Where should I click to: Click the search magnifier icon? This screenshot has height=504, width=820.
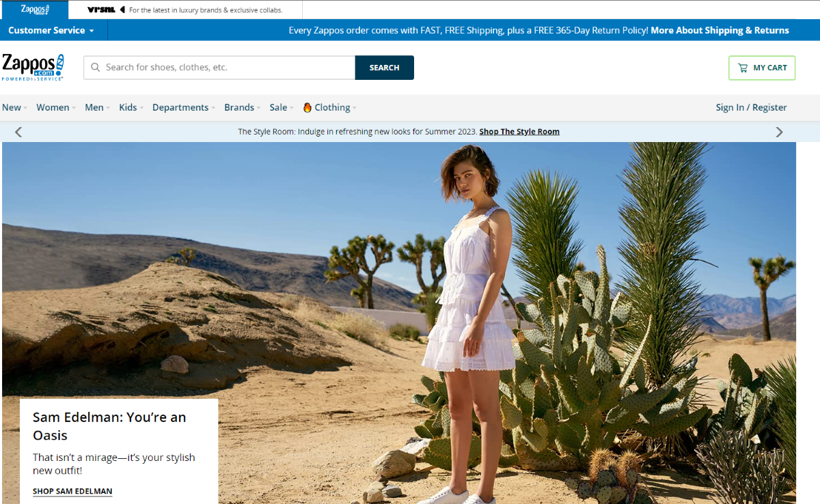(96, 68)
